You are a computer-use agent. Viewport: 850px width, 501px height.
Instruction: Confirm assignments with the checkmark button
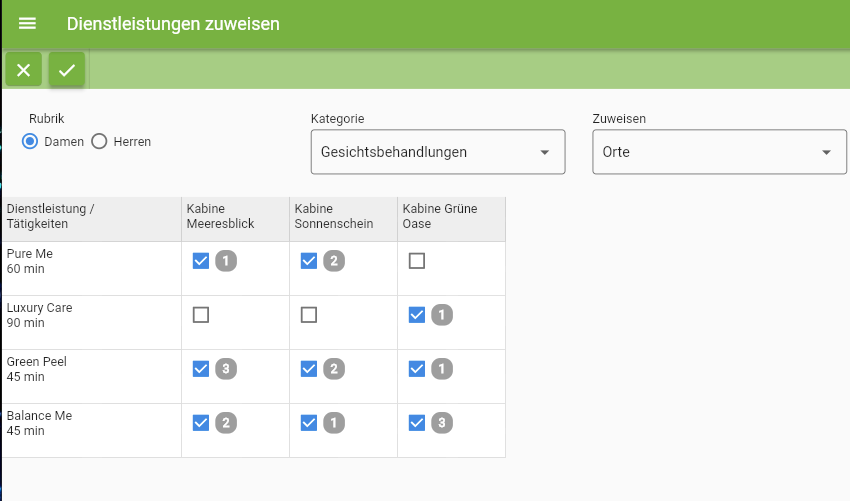(67, 70)
